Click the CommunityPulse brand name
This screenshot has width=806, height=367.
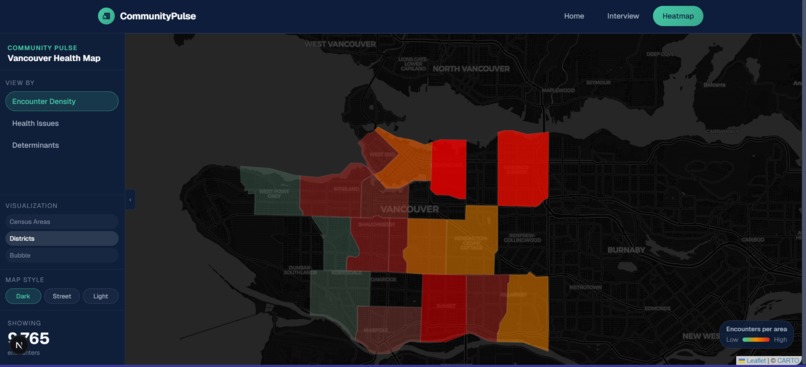[x=158, y=16]
